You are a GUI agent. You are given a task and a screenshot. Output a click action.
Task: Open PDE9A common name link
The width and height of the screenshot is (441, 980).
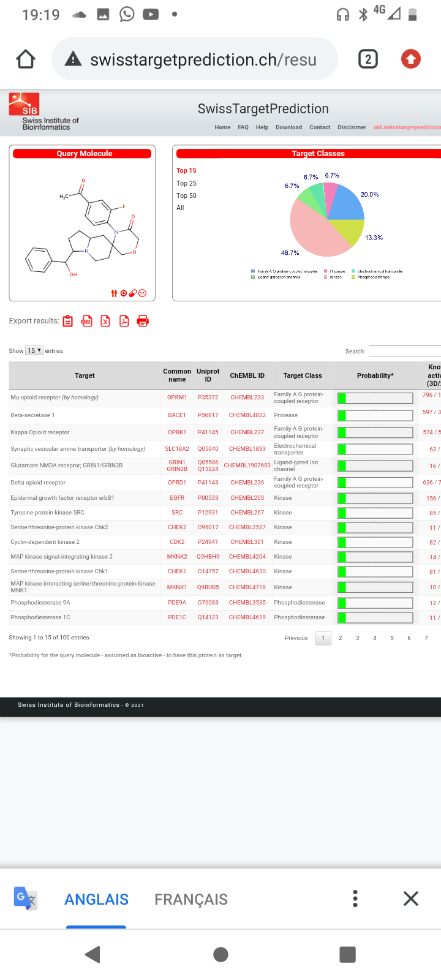177,603
